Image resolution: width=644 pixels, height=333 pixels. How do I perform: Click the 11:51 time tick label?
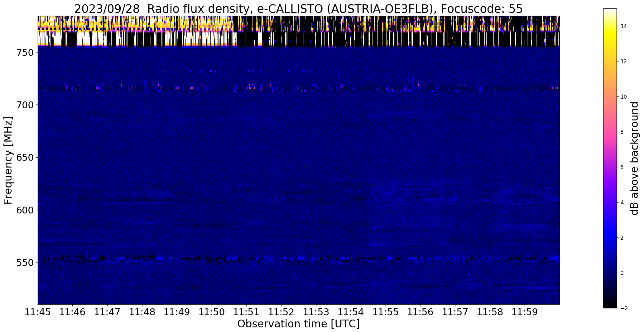(247, 312)
